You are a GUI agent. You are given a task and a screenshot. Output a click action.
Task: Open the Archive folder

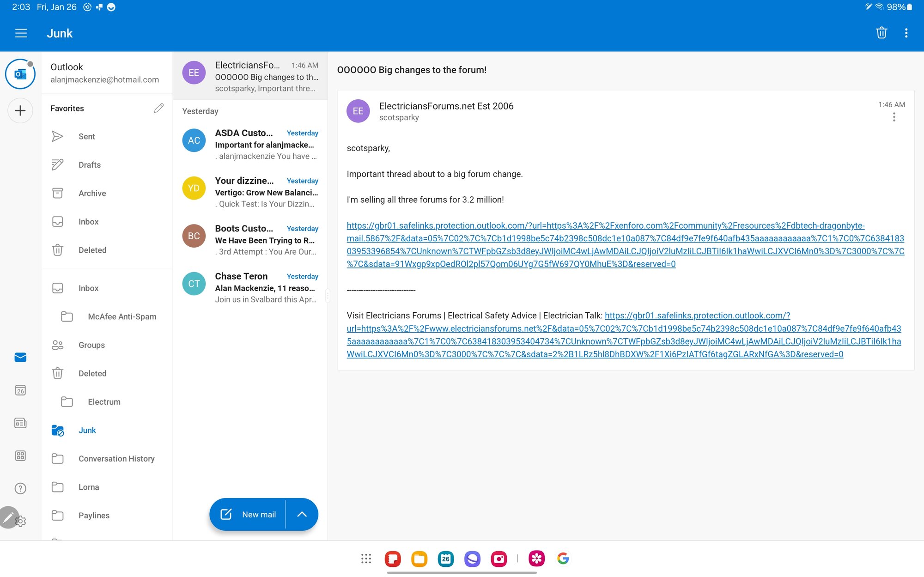(x=107, y=193)
